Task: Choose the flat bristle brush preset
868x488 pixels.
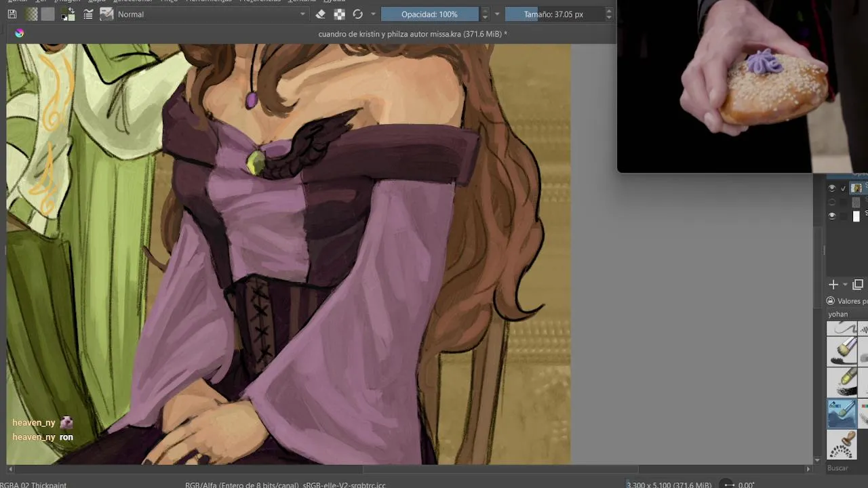Action: click(842, 351)
